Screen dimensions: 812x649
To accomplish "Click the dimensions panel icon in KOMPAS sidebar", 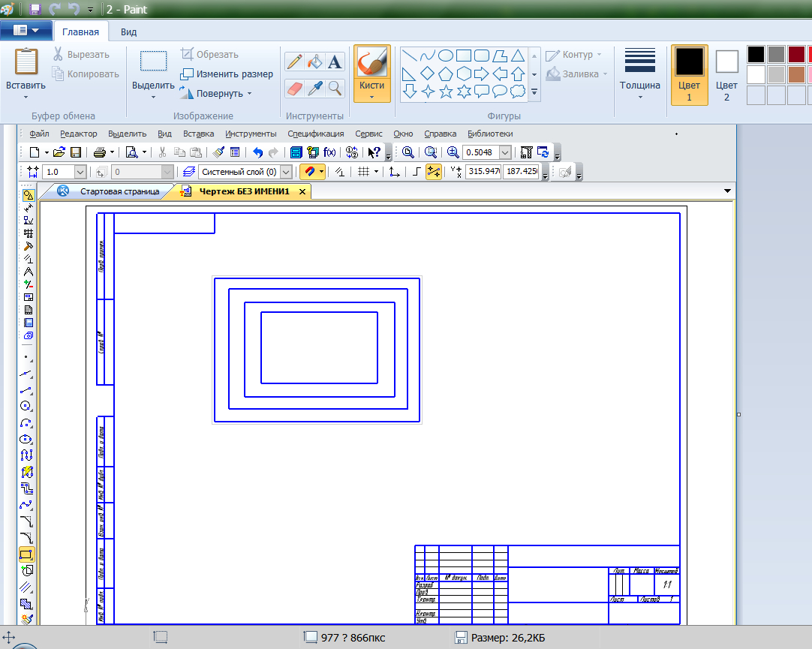I will click(x=28, y=208).
